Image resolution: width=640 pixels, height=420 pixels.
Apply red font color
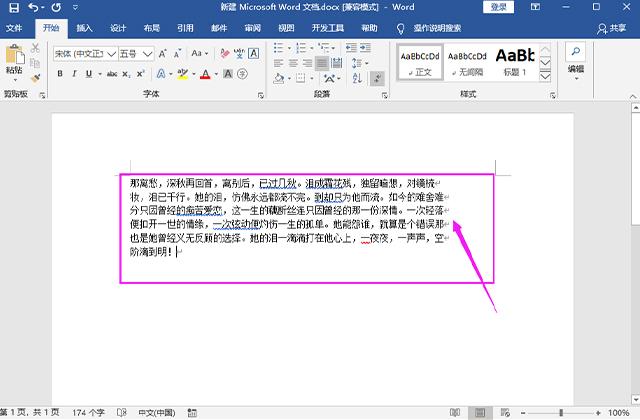(x=205, y=74)
